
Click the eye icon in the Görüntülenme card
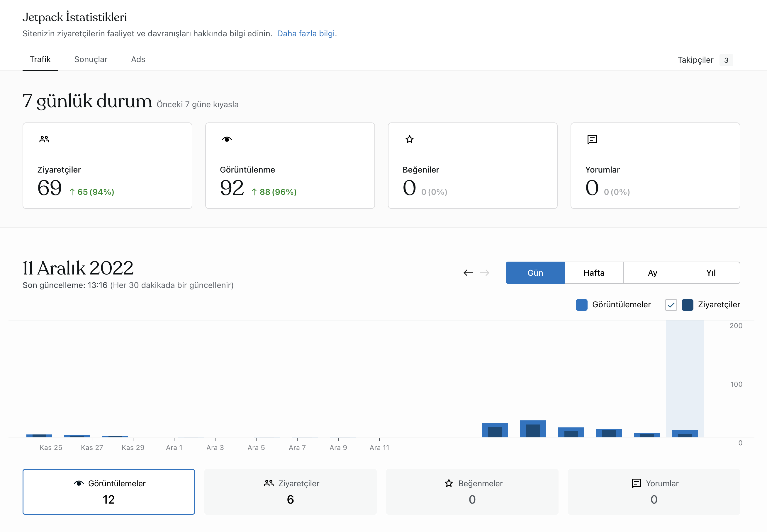point(227,139)
